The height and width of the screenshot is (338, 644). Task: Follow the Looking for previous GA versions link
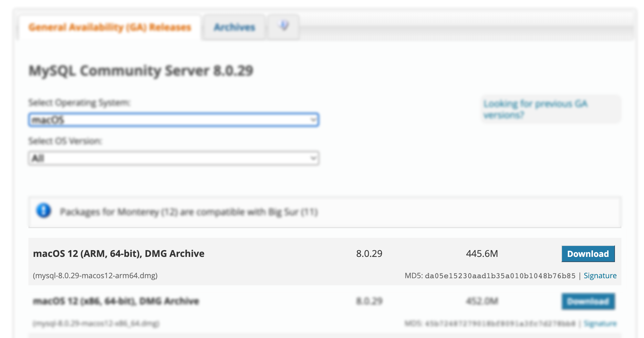click(535, 109)
